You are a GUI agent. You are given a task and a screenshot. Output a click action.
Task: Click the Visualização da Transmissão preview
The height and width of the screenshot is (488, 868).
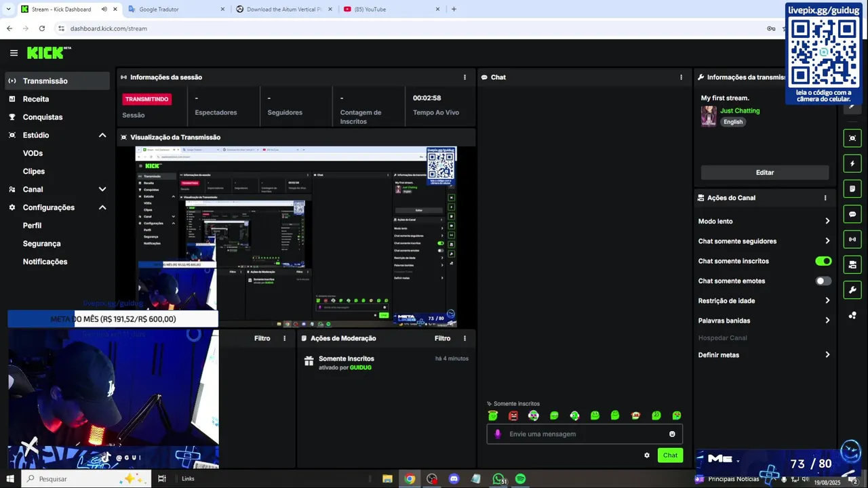(296, 237)
